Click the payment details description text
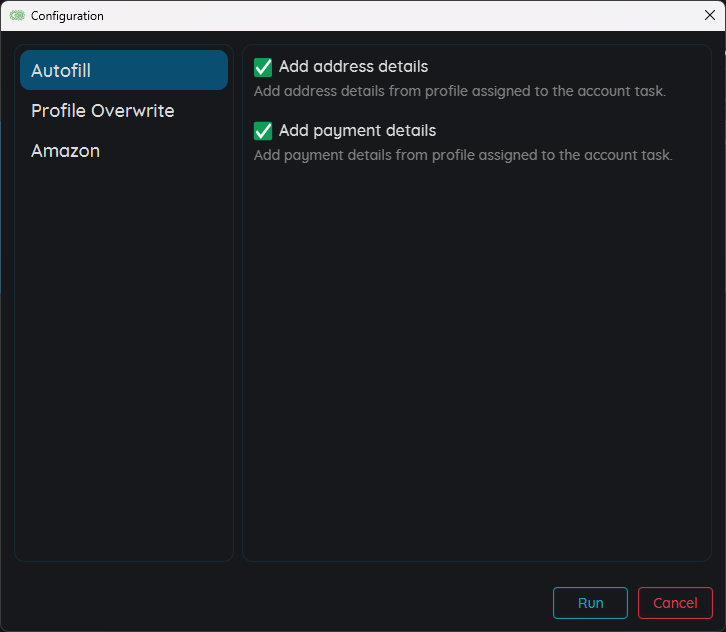726x632 pixels. 463,155
